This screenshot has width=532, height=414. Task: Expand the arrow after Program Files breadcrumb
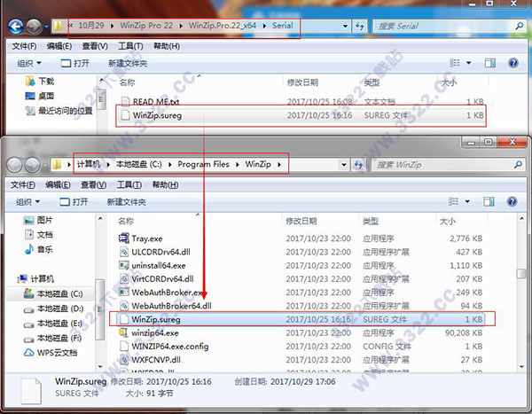[238, 165]
